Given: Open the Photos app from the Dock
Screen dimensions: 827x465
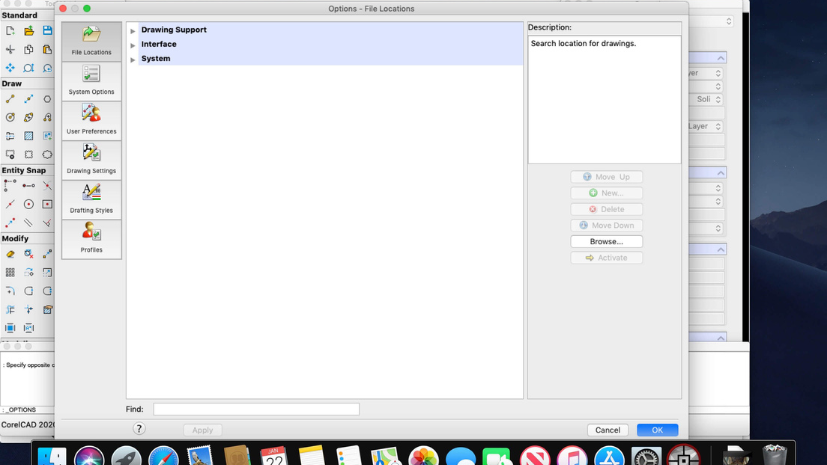Looking at the screenshot, I should tap(424, 457).
